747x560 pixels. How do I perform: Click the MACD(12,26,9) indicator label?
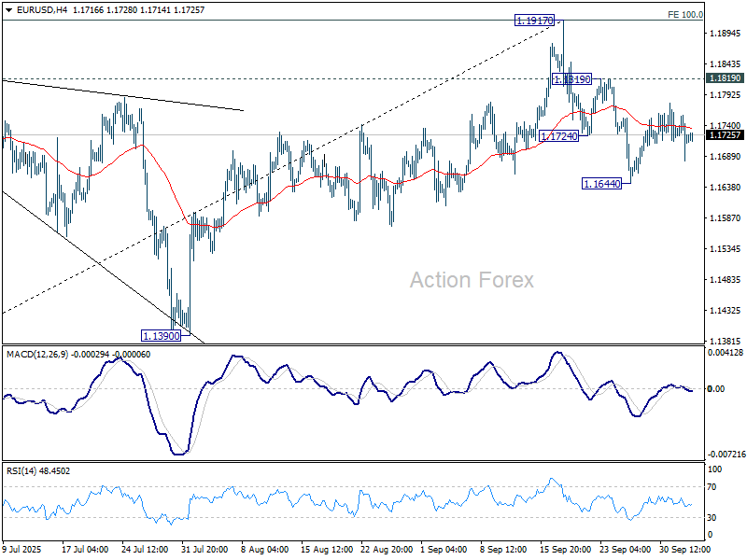click(x=35, y=355)
